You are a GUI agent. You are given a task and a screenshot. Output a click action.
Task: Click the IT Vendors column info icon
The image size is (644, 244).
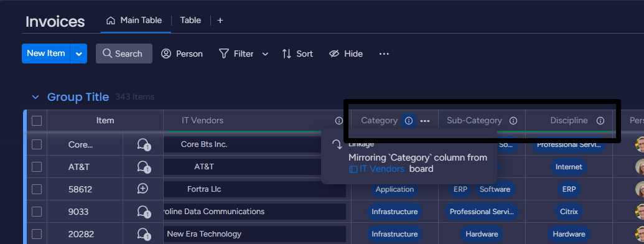[339, 121]
